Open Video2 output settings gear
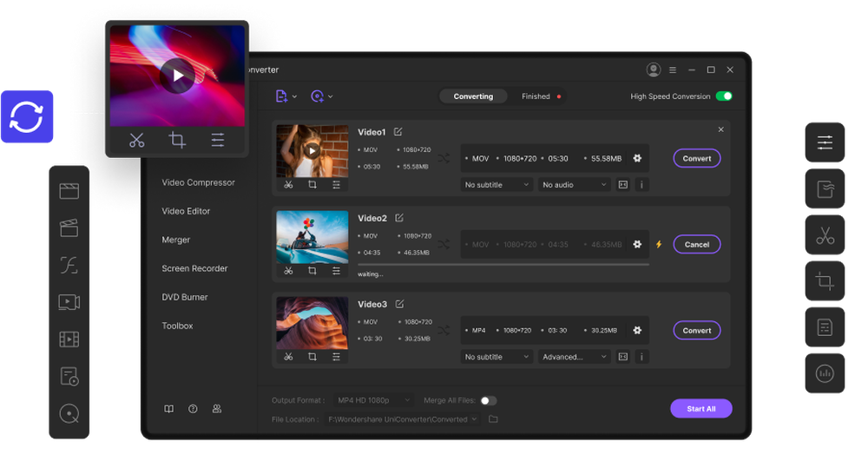The height and width of the screenshot is (455, 868). pyautogui.click(x=637, y=244)
